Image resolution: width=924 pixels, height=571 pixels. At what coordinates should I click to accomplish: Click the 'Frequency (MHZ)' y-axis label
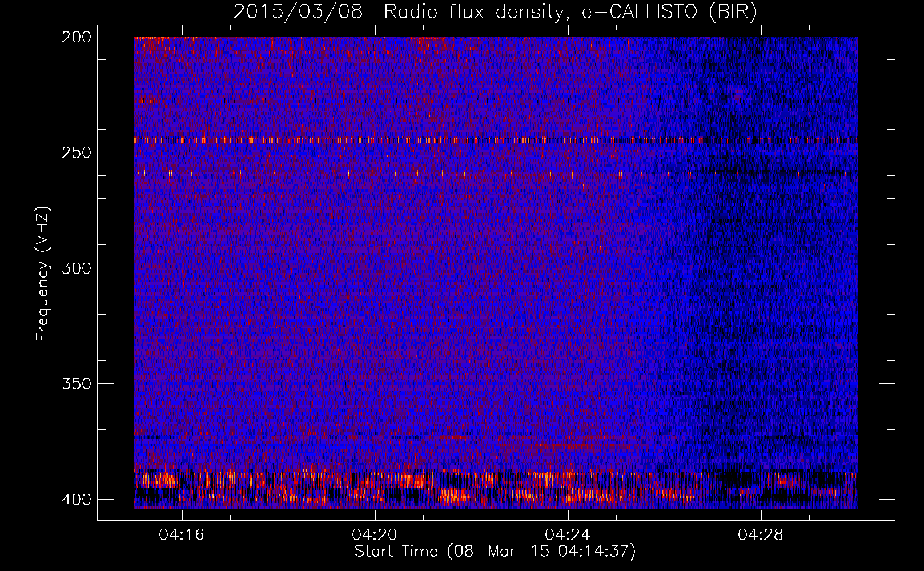point(43,274)
